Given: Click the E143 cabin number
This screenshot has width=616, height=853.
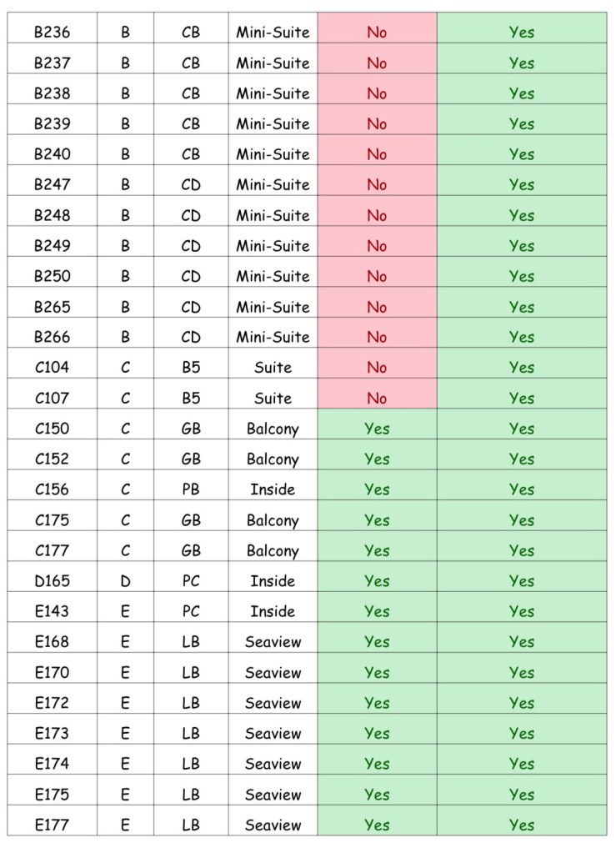Looking at the screenshot, I should point(52,611).
